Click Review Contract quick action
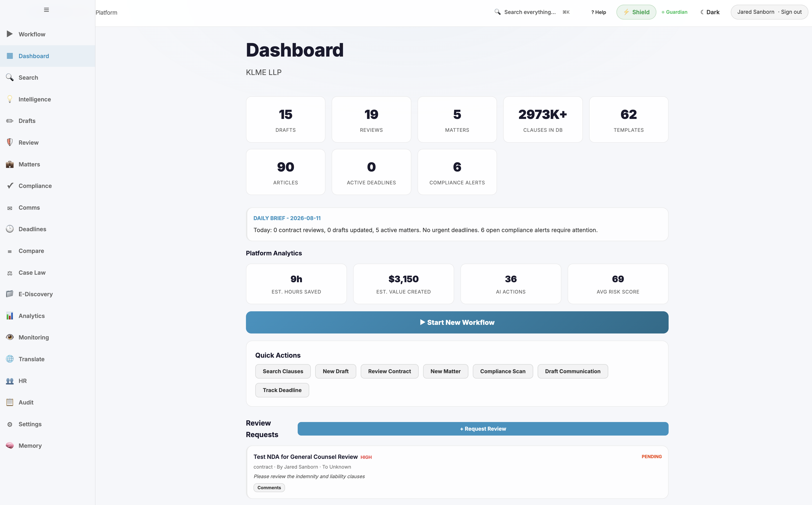812x505 pixels. point(389,371)
